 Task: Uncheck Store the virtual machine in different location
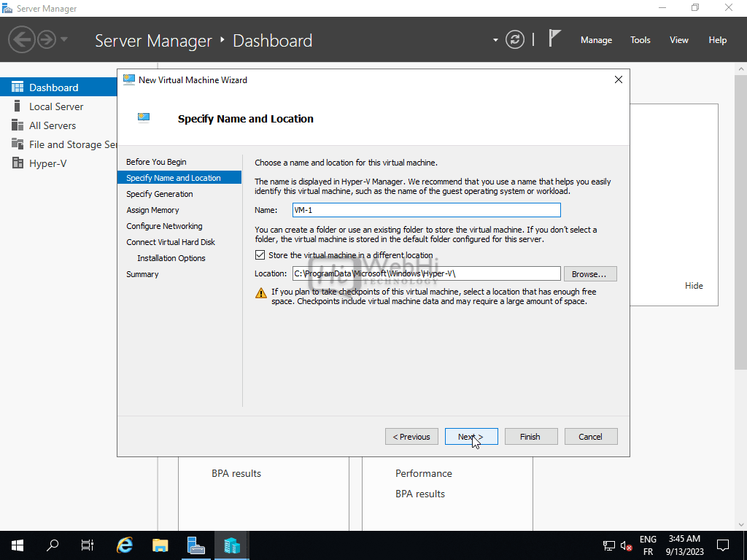coord(260,255)
